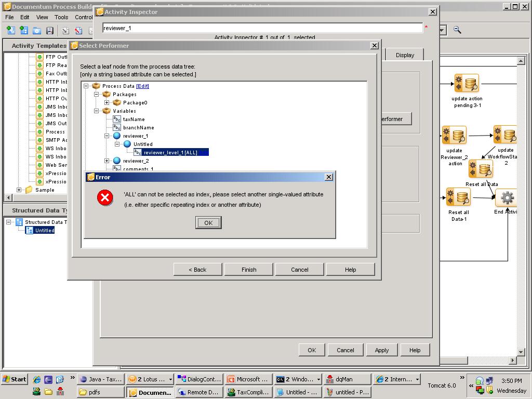Click Help in Activity Inspector
Image resolution: width=532 pixels, height=399 pixels.
(x=415, y=350)
